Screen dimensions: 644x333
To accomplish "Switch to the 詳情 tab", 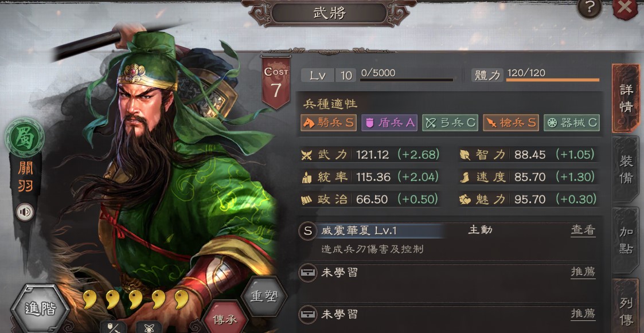I will [x=626, y=99].
